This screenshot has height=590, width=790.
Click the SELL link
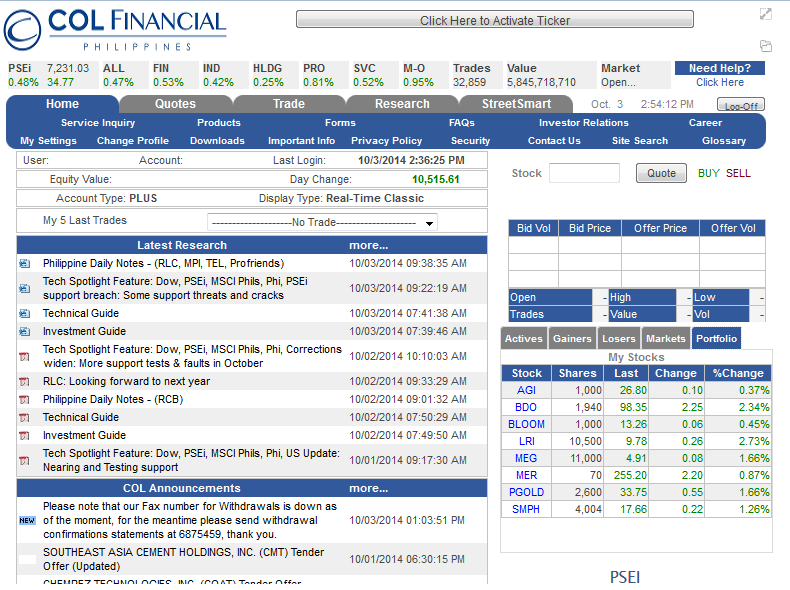[738, 173]
